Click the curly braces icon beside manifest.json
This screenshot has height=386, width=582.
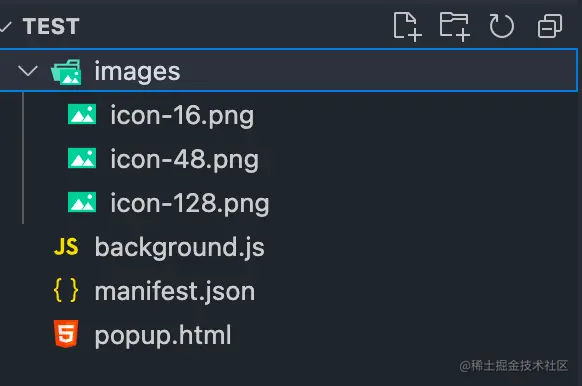(x=66, y=290)
